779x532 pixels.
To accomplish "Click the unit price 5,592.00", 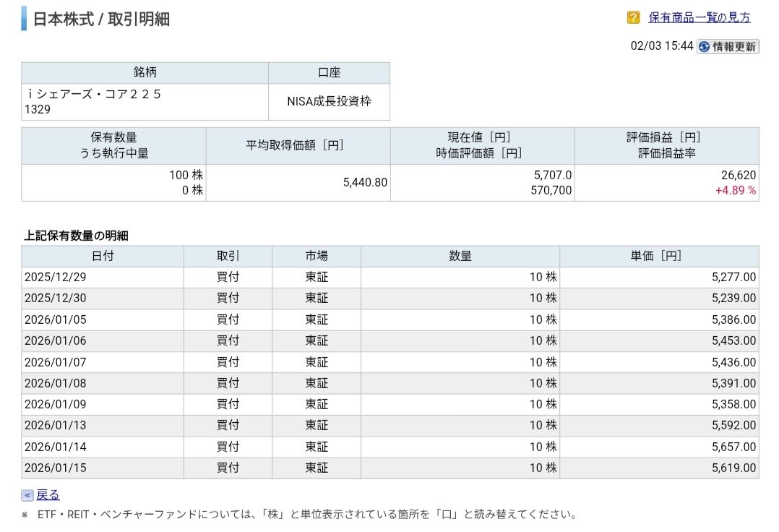I will tap(733, 425).
